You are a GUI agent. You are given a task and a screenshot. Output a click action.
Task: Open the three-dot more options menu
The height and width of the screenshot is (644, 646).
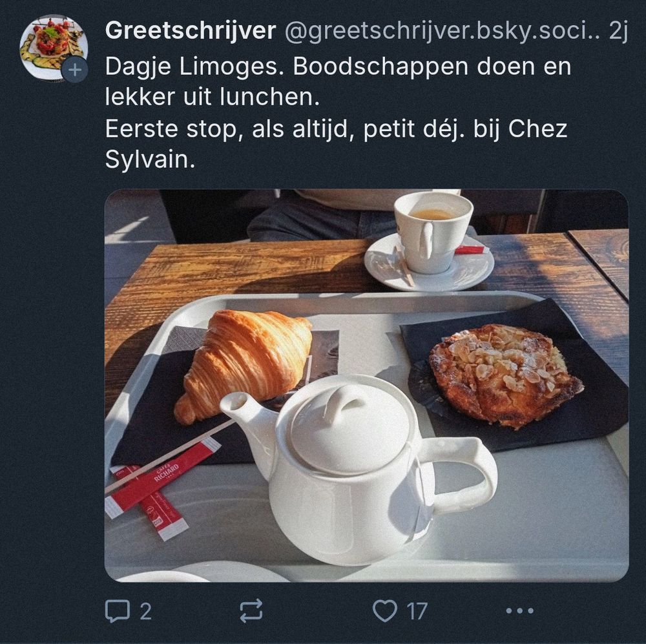pos(520,610)
